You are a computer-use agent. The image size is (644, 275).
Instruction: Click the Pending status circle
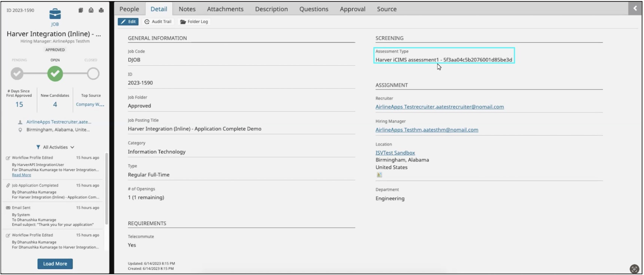coord(17,74)
